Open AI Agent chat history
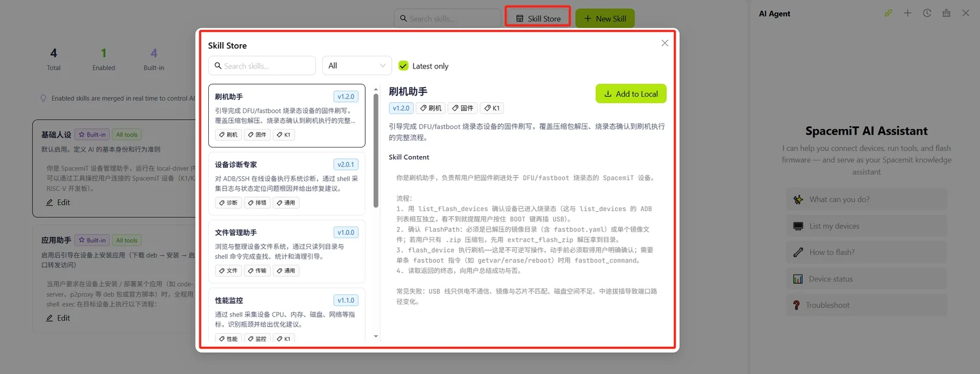Screen dimensions: 980x374 click(x=927, y=13)
